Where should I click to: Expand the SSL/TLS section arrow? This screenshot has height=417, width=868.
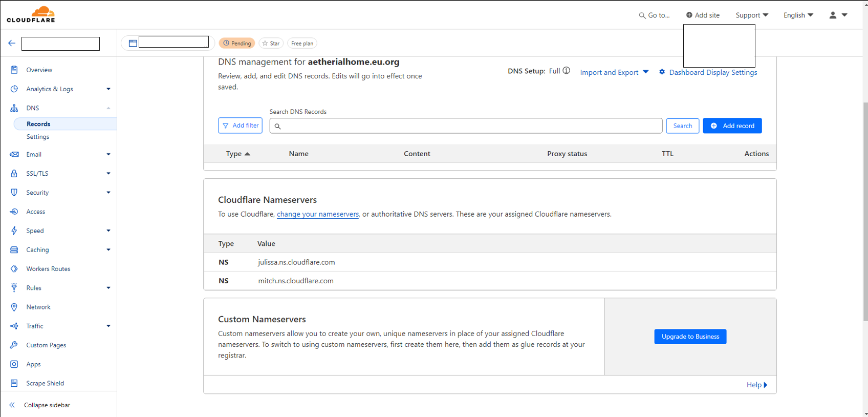pos(108,173)
